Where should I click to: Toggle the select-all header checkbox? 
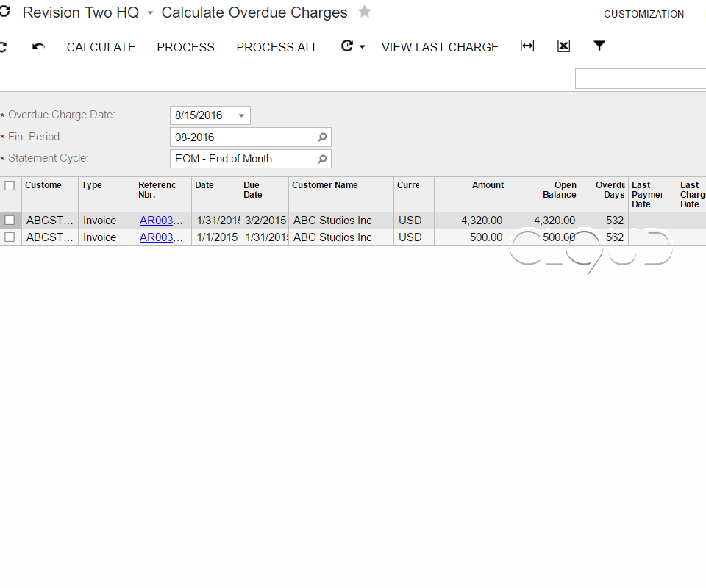pos(10,186)
